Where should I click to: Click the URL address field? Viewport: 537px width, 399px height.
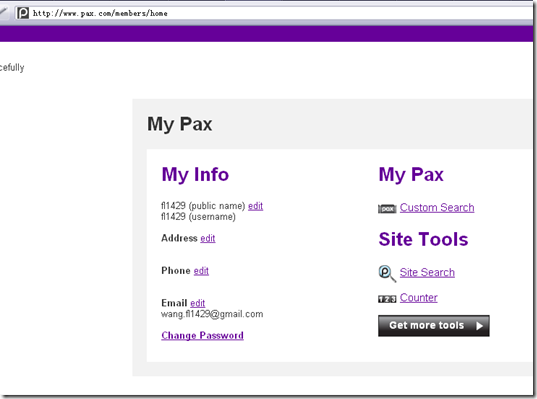point(274,13)
